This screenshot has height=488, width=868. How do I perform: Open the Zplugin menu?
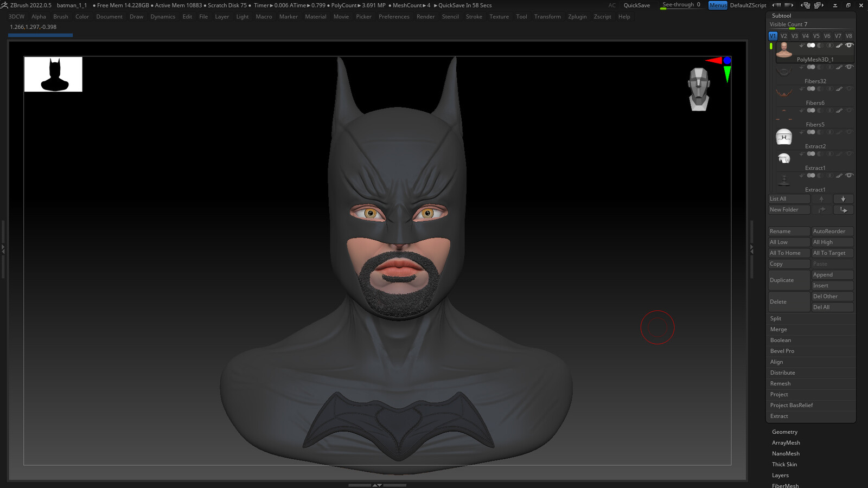[x=577, y=17]
